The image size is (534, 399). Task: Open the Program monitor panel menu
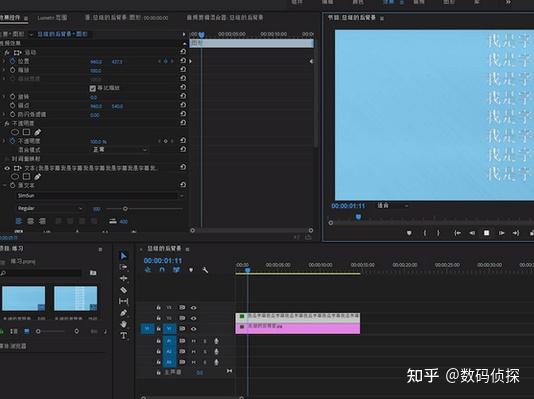pyautogui.click(x=382, y=18)
